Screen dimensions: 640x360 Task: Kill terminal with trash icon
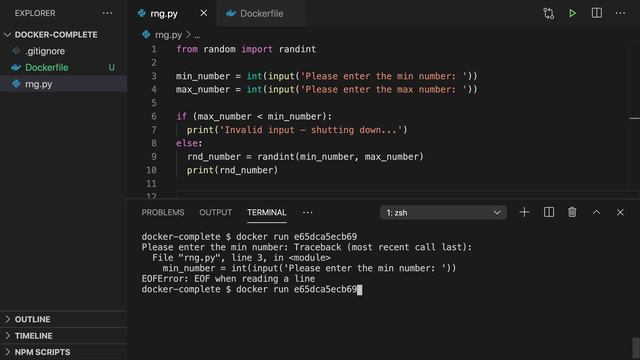(x=572, y=212)
